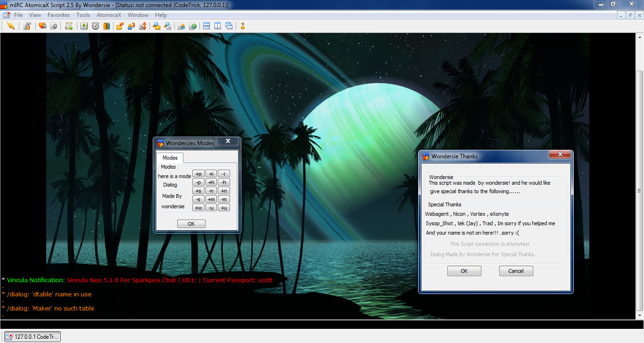Click the +s mode button
This screenshot has width=644, height=343.
198,191
